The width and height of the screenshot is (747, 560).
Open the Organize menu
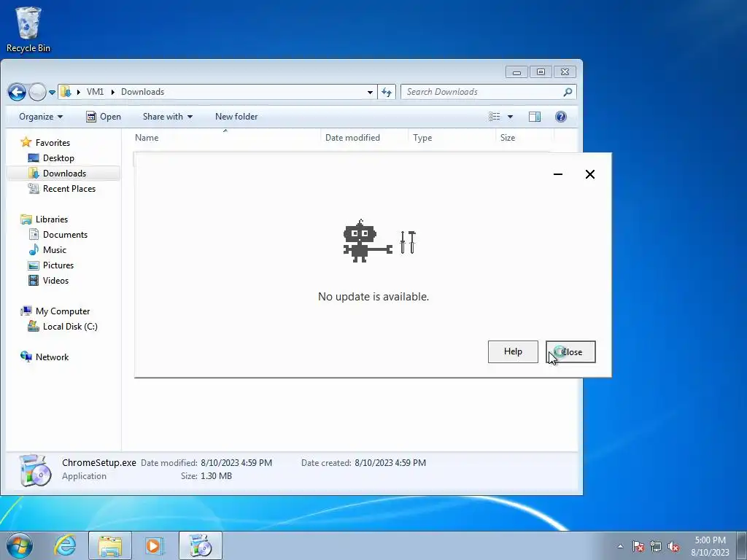41,117
